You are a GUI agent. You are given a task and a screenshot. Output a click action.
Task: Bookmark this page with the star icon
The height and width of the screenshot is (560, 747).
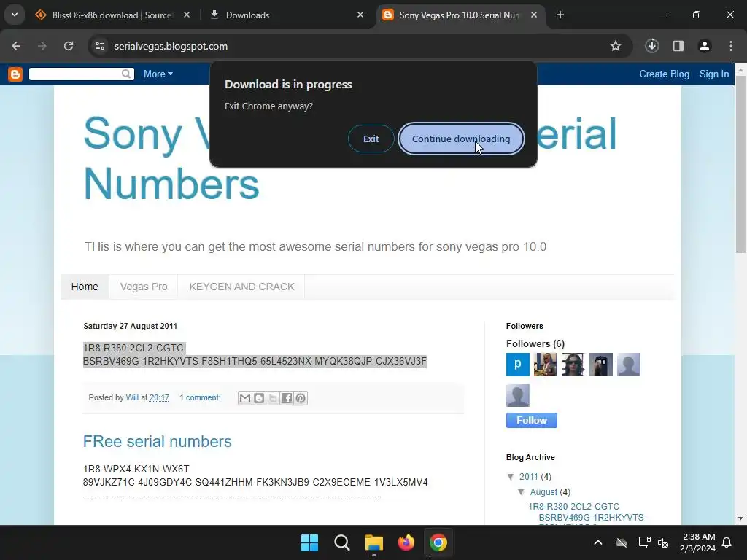[616, 46]
